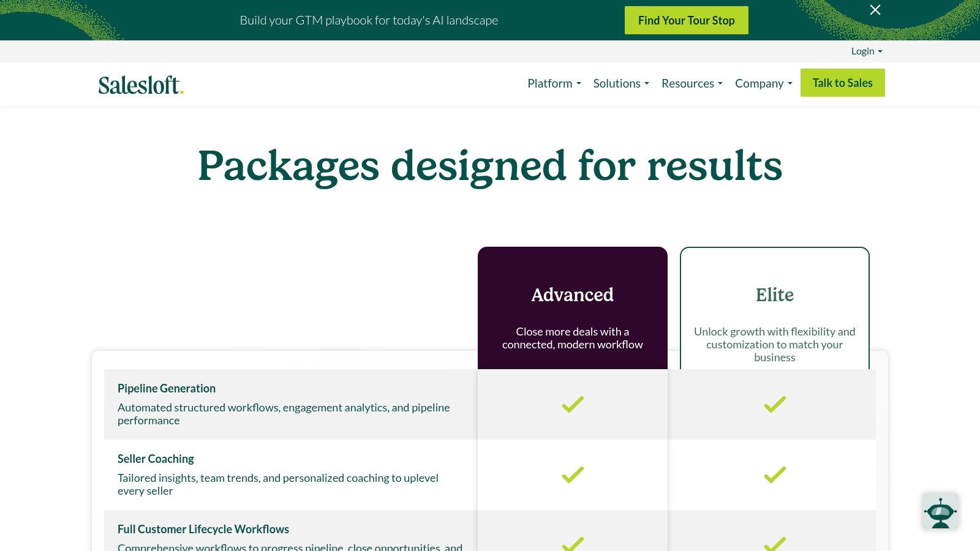Click the Seller Coaching feature title

tap(156, 459)
